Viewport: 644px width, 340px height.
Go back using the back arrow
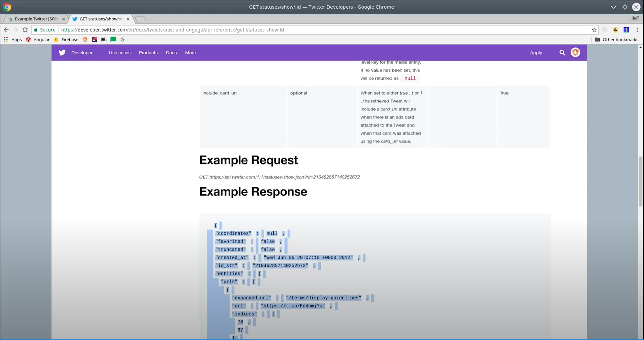[6, 30]
